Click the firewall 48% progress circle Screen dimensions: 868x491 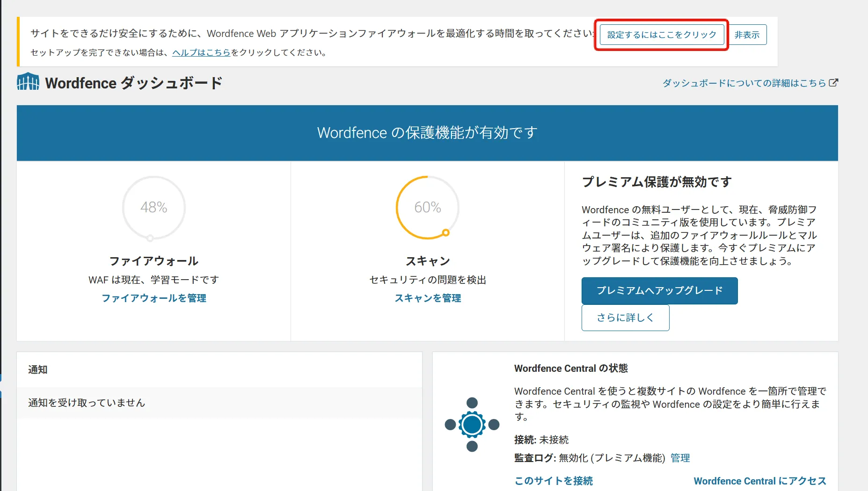[x=153, y=208]
